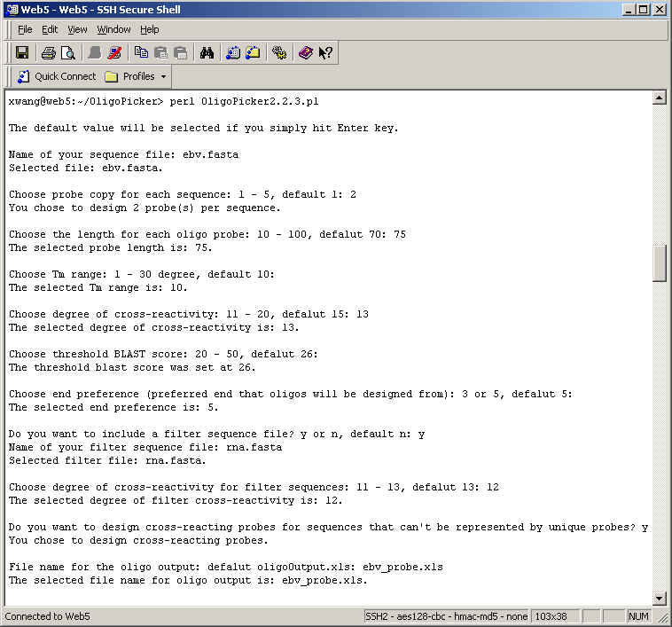Open the Window menu

[113, 29]
